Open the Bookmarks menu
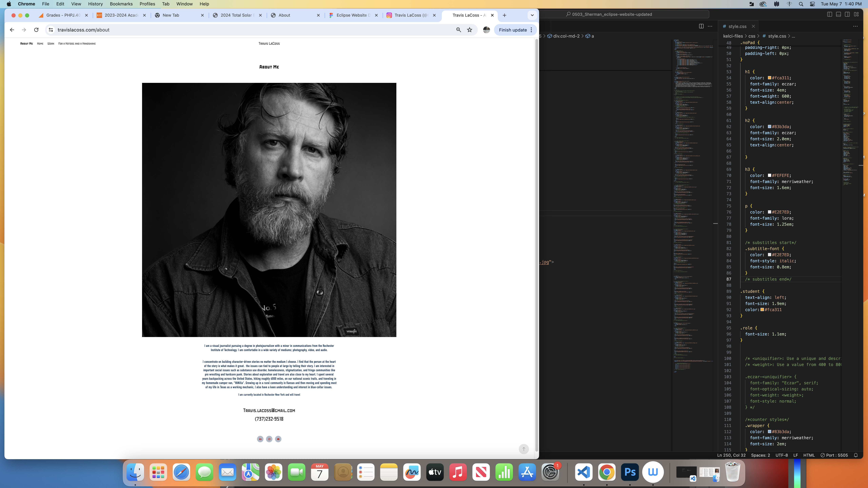This screenshot has height=488, width=868. [121, 4]
